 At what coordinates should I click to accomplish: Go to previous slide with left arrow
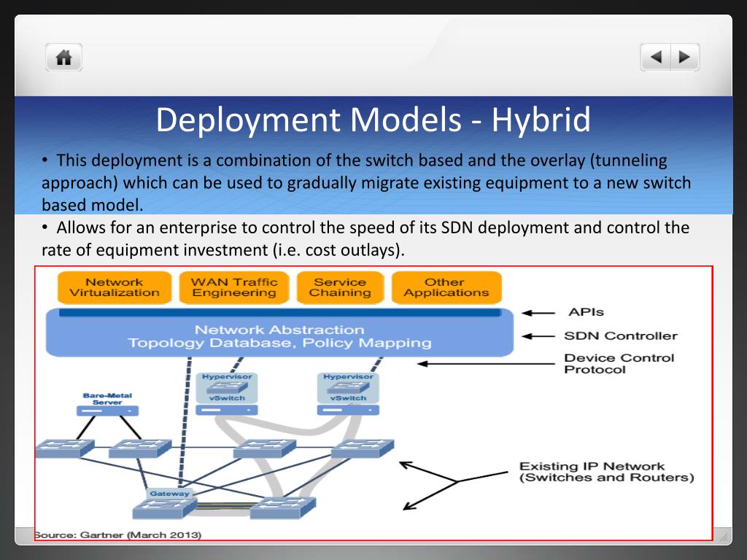click(656, 58)
